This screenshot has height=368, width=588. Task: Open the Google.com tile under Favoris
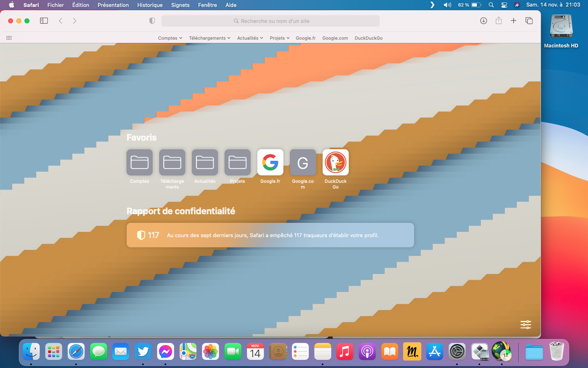(x=303, y=162)
